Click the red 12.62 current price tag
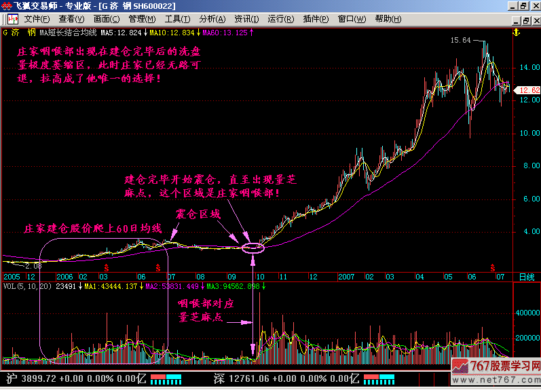 tap(528, 90)
